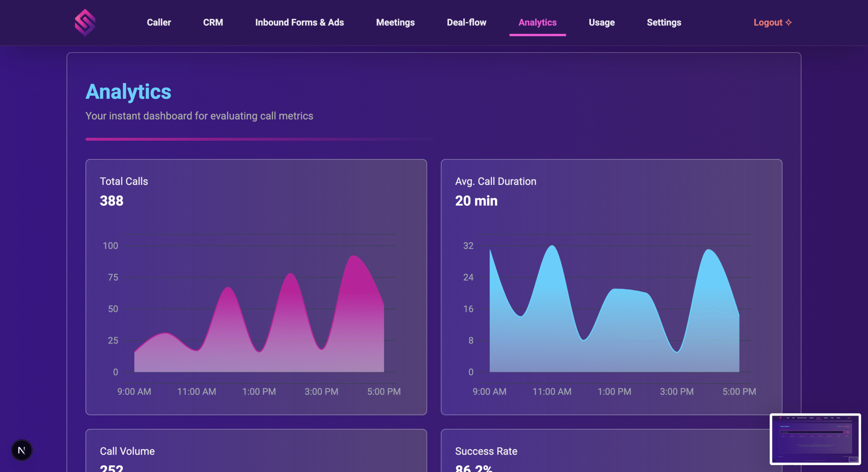Switch to the CRM tab

(x=213, y=22)
